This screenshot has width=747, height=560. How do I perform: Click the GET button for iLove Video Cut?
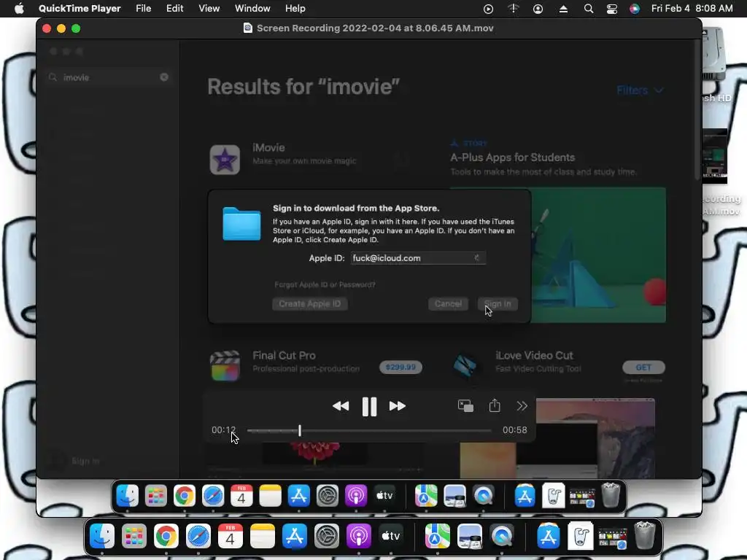pyautogui.click(x=643, y=367)
